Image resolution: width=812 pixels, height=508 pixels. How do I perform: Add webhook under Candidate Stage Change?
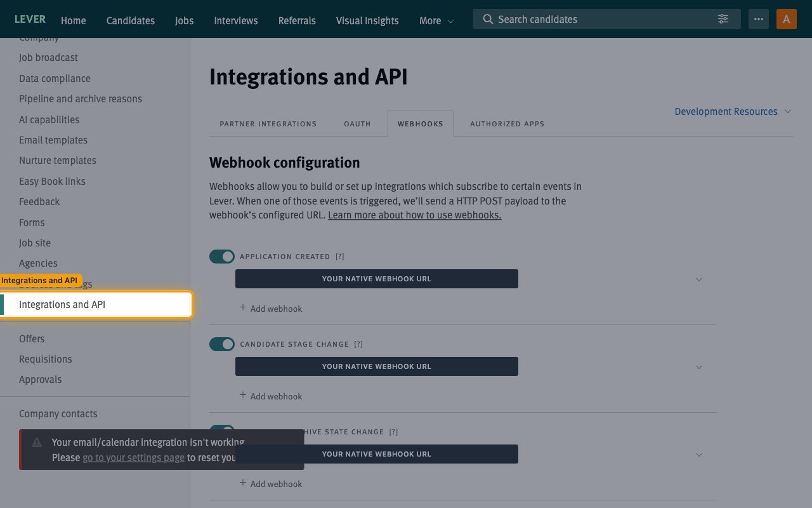click(x=271, y=396)
